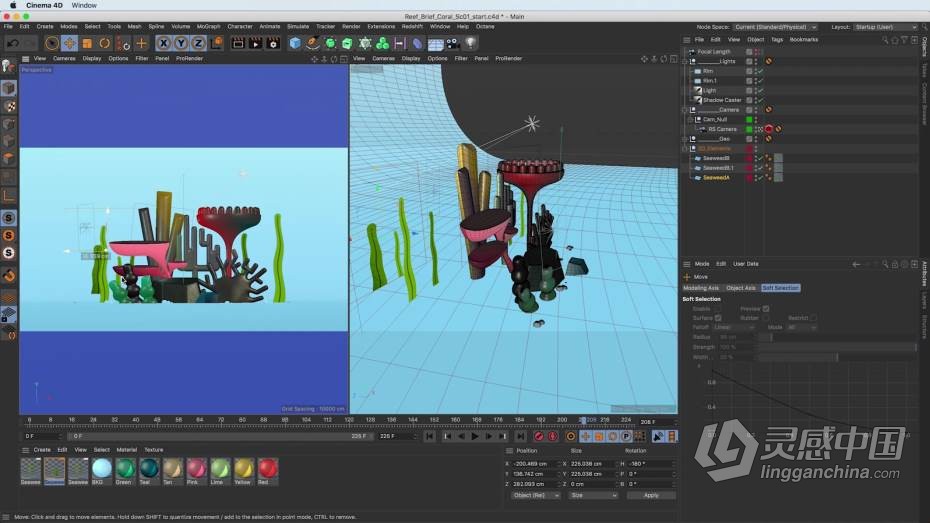Toggle the X axis lock
930x523 pixels.
click(163, 43)
